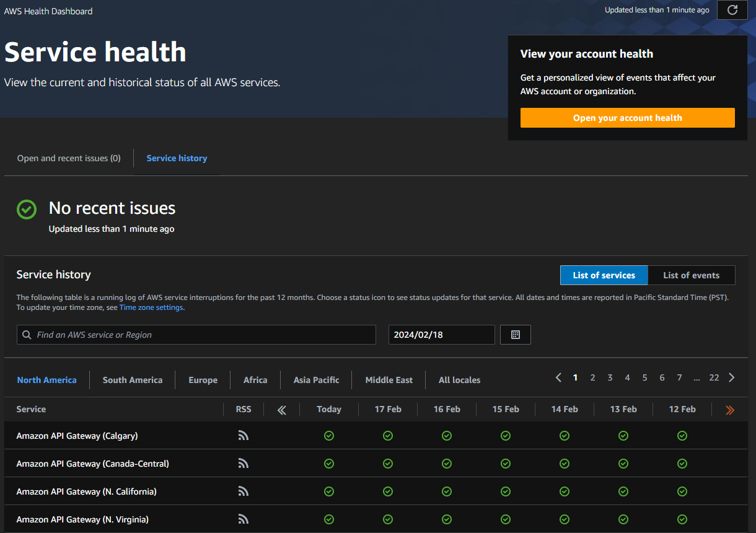The width and height of the screenshot is (756, 533).
Task: Click the Service column header
Action: coord(31,409)
